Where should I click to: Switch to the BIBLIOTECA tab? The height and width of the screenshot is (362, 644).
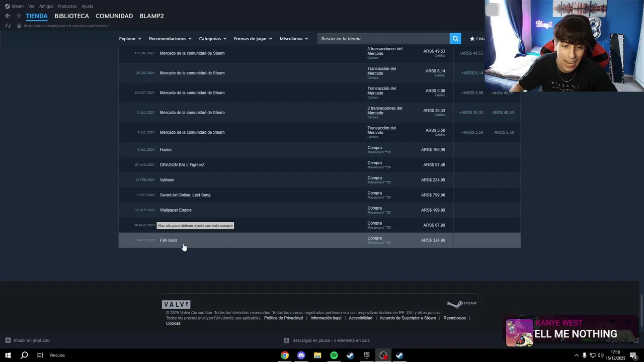click(x=71, y=16)
